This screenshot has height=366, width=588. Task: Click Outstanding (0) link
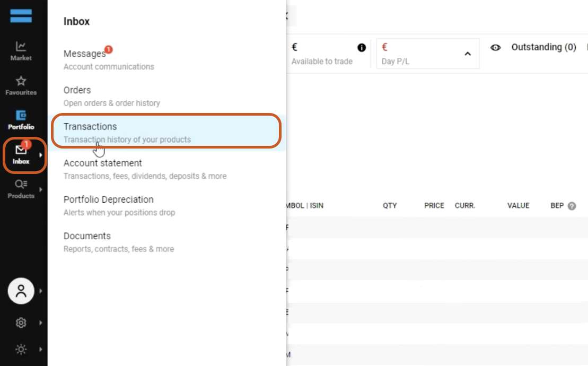coord(543,47)
